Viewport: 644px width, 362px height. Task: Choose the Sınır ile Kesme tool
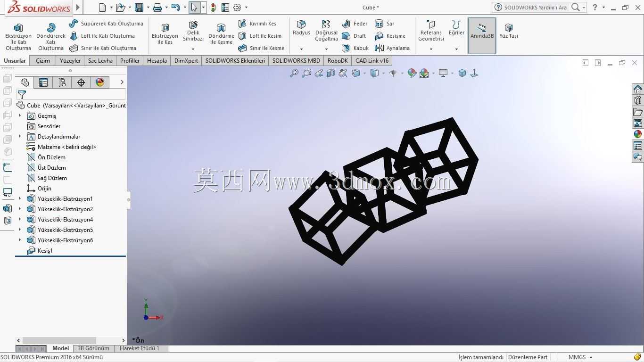coord(261,48)
